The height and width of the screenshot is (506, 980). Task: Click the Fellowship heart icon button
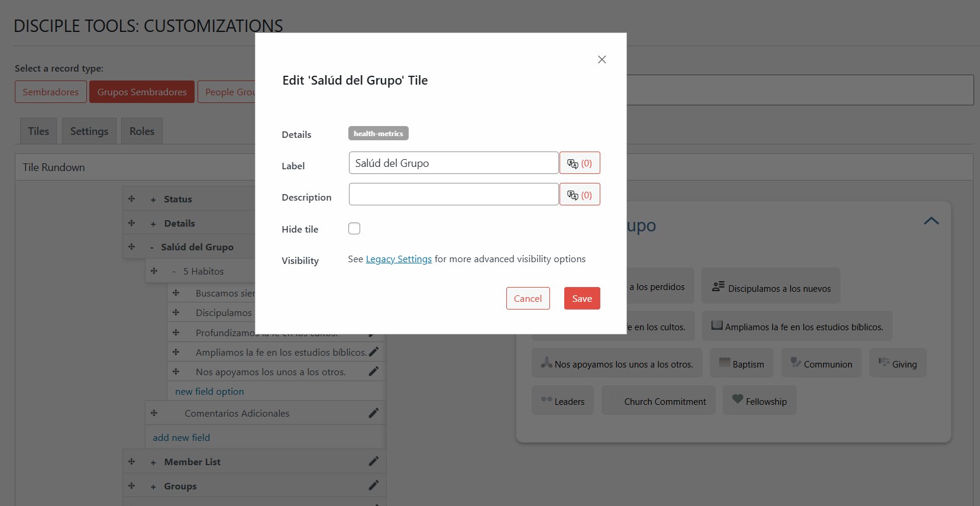(759, 401)
